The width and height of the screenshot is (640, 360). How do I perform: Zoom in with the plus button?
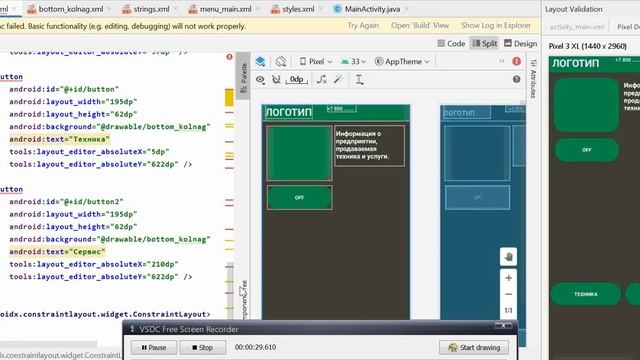coord(508,278)
